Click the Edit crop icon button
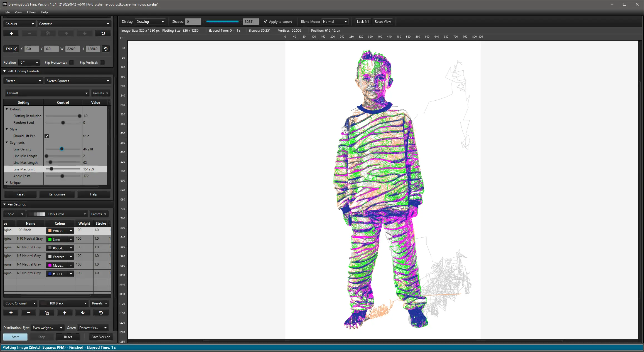644x352 pixels. tap(11, 49)
